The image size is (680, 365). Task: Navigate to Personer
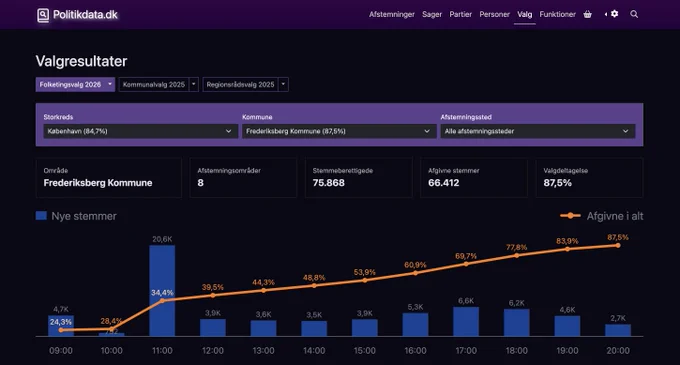click(494, 14)
